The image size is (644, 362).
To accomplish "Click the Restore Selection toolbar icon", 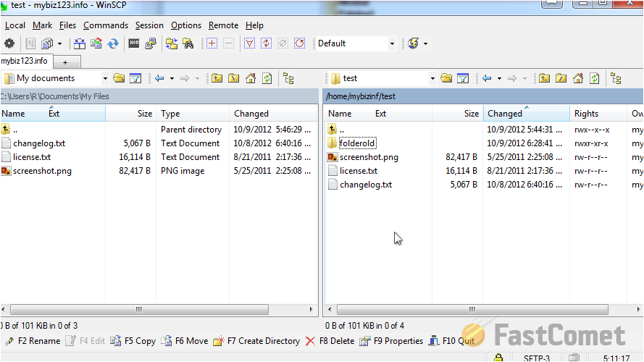I will click(300, 43).
